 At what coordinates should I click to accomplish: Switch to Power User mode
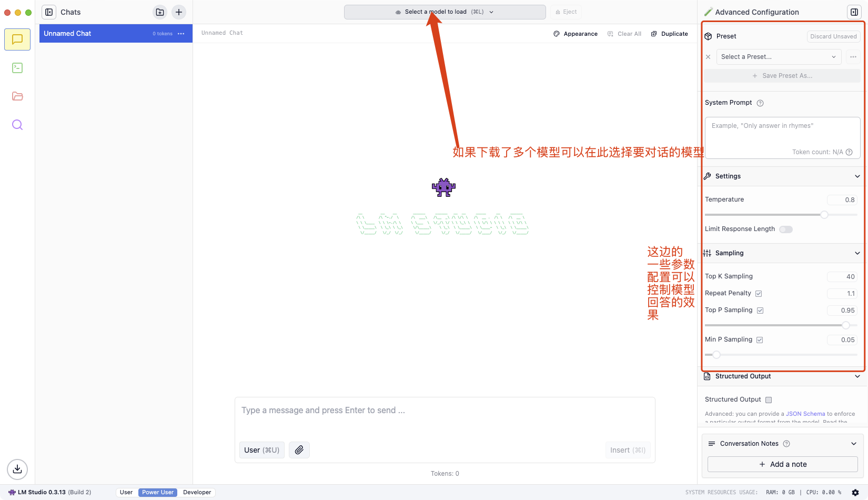[158, 493]
